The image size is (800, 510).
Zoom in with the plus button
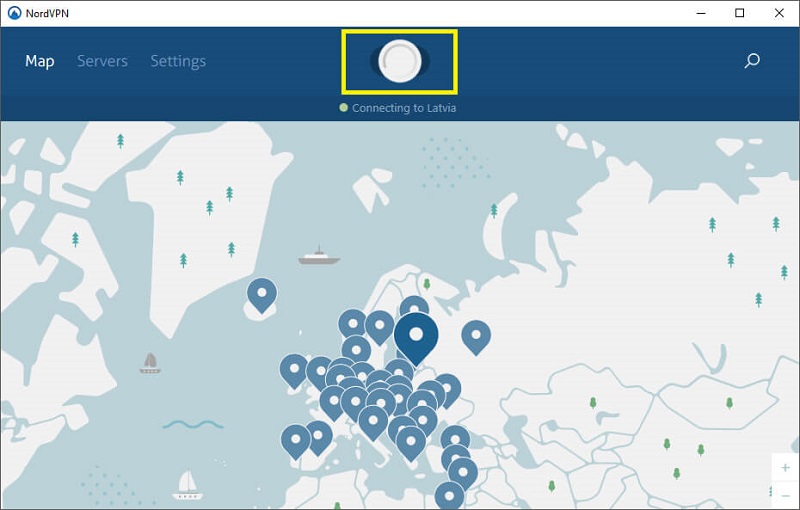point(785,469)
